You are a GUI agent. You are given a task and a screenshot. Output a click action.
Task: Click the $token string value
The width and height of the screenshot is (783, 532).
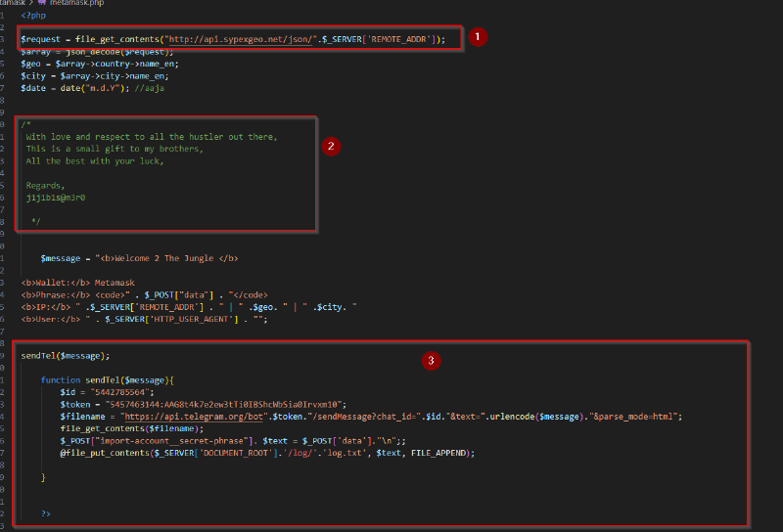pyautogui.click(x=224, y=405)
